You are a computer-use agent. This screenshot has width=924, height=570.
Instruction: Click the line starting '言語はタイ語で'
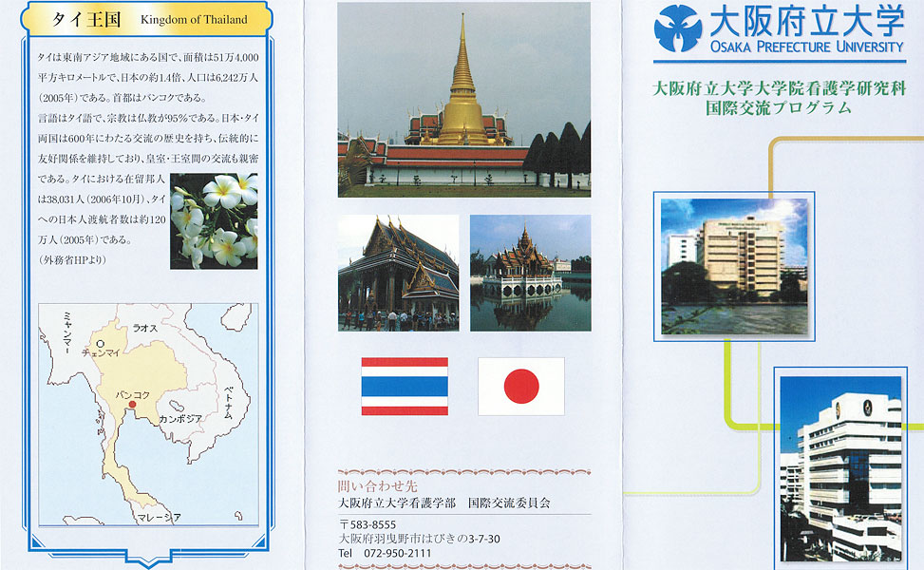[x=148, y=119]
